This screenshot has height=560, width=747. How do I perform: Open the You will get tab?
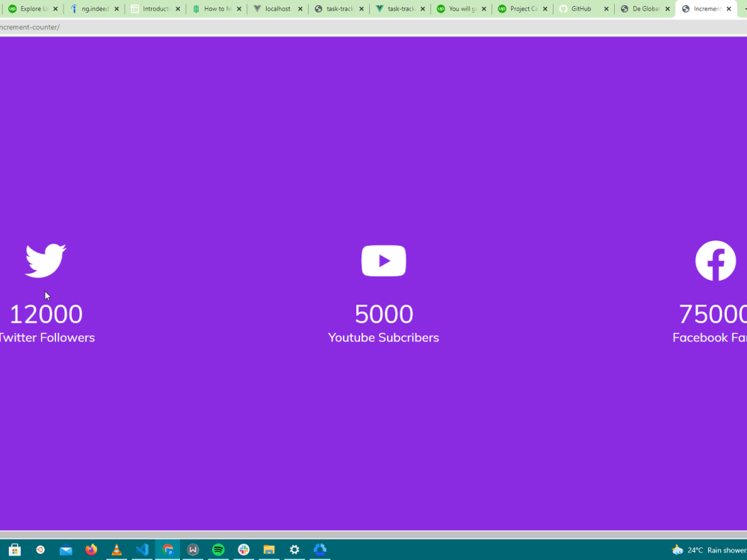[x=461, y=8]
